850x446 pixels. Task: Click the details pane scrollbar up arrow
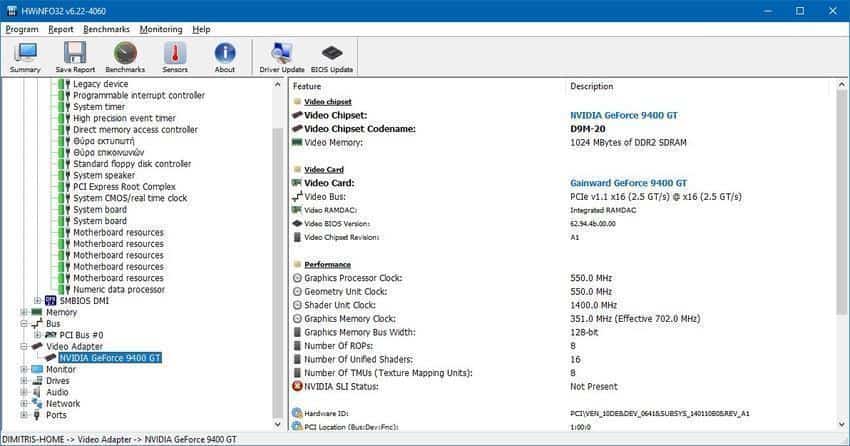[x=841, y=85]
